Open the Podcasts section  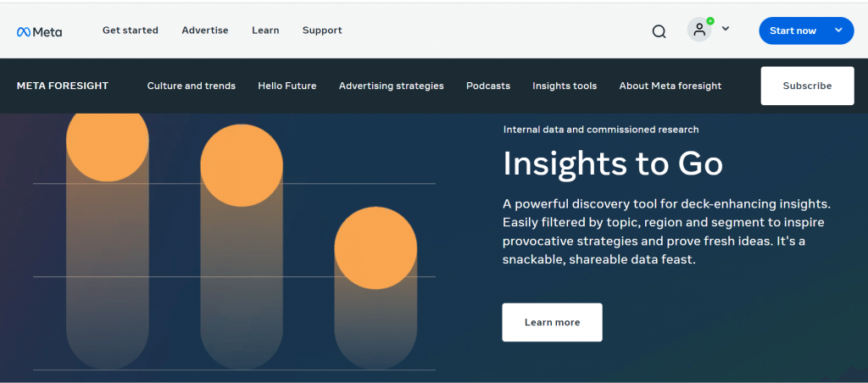488,86
